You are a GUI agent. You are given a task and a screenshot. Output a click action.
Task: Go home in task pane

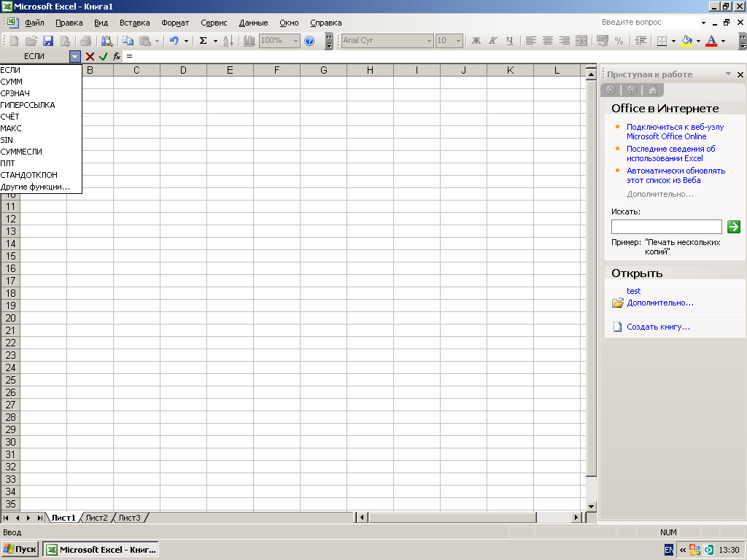653,90
